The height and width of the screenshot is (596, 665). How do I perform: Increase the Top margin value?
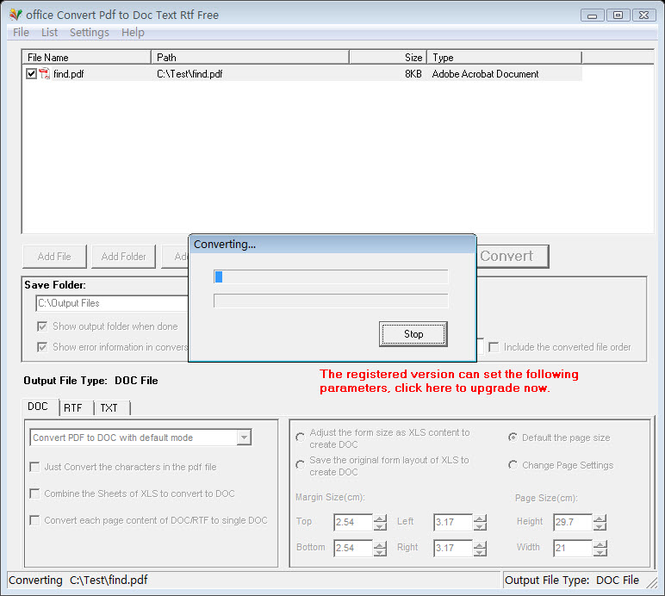tap(380, 518)
